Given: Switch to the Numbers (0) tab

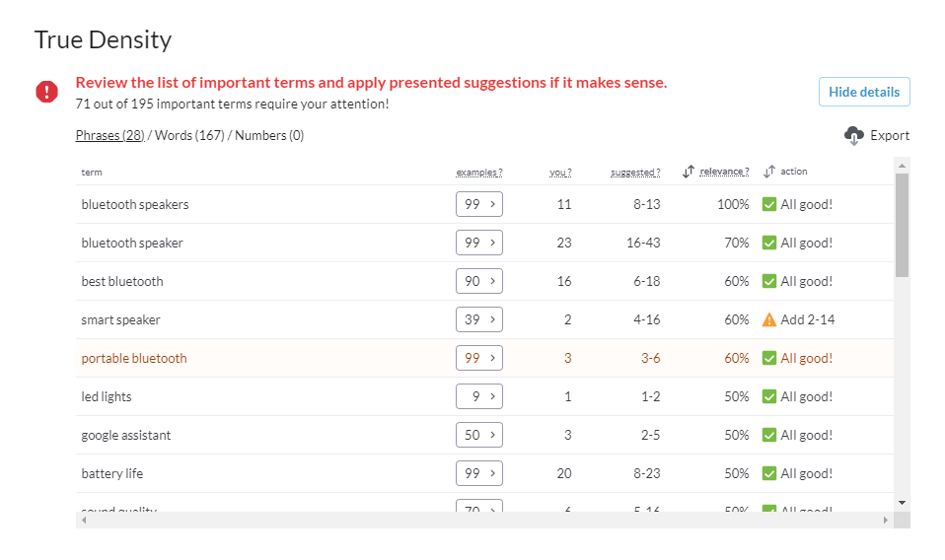Looking at the screenshot, I should (x=269, y=135).
